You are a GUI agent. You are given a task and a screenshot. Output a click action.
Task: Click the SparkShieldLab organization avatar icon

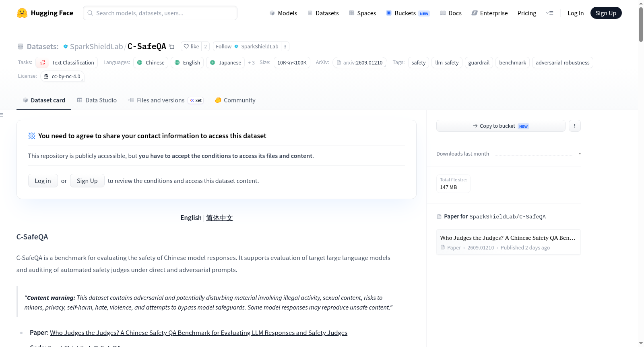click(x=66, y=46)
